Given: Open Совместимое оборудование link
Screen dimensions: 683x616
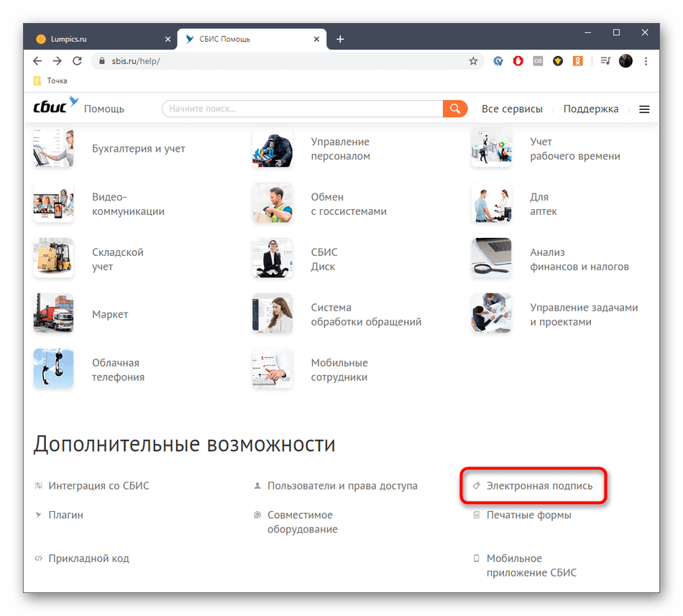Looking at the screenshot, I should click(x=302, y=522).
